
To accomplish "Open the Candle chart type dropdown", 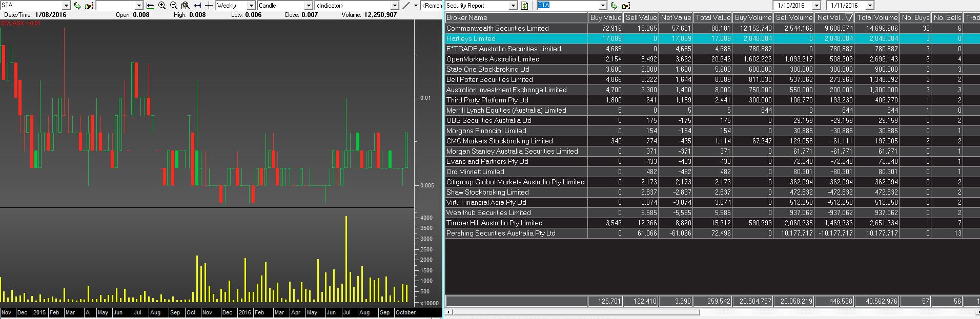I will [309, 6].
